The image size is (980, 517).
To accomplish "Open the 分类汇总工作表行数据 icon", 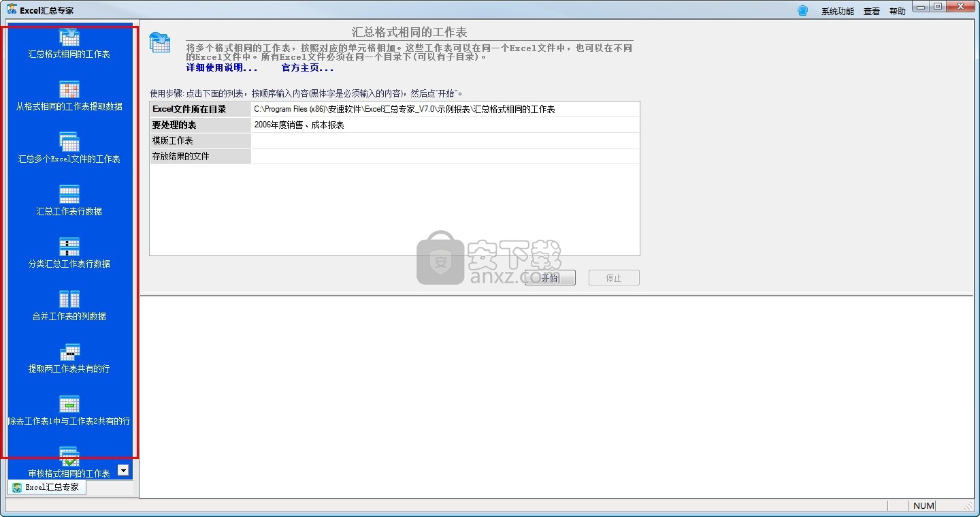I will pyautogui.click(x=69, y=247).
